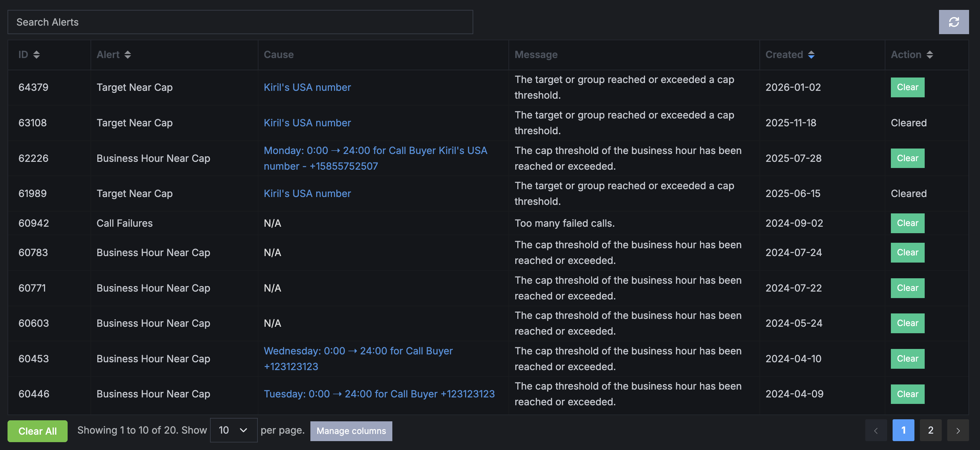Focus the Search Alerts field

(240, 22)
